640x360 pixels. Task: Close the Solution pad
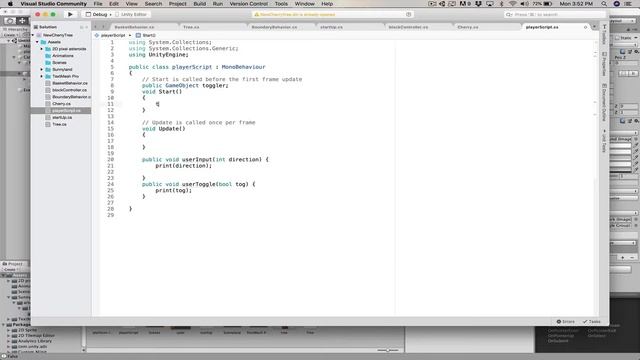point(87,27)
